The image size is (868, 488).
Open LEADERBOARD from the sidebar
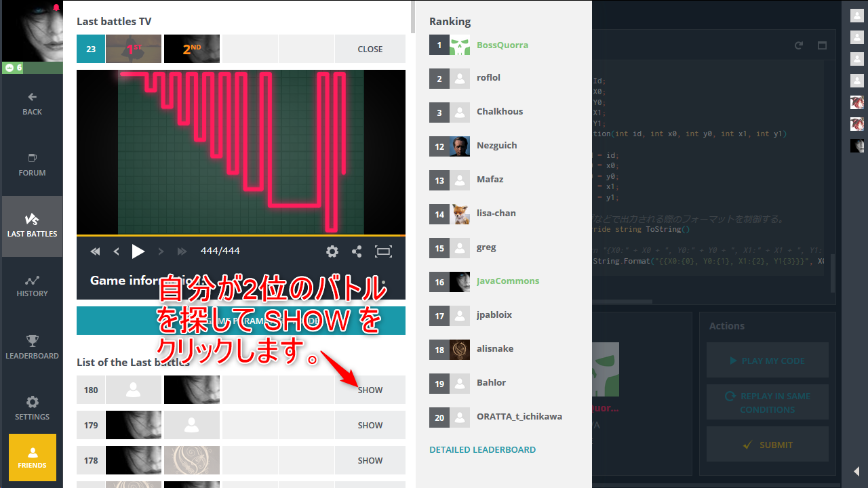32,348
